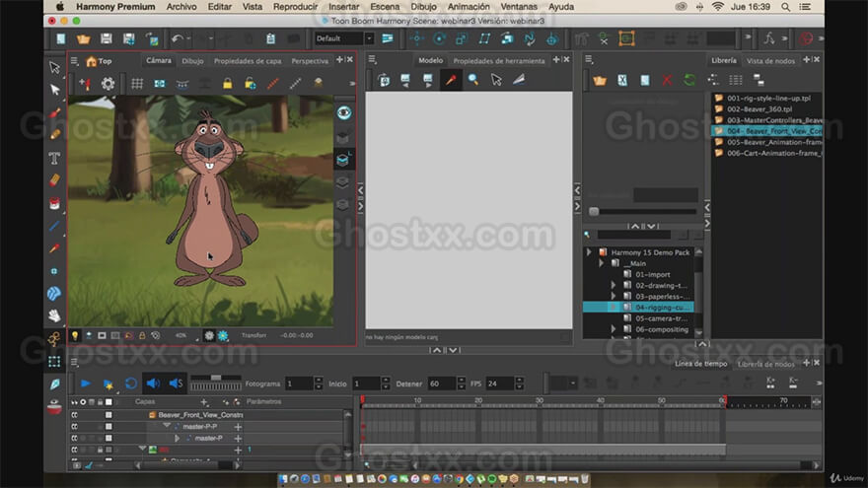Collapse the master-P-P layer
Viewport: 868px width, 488px height.
click(167, 426)
